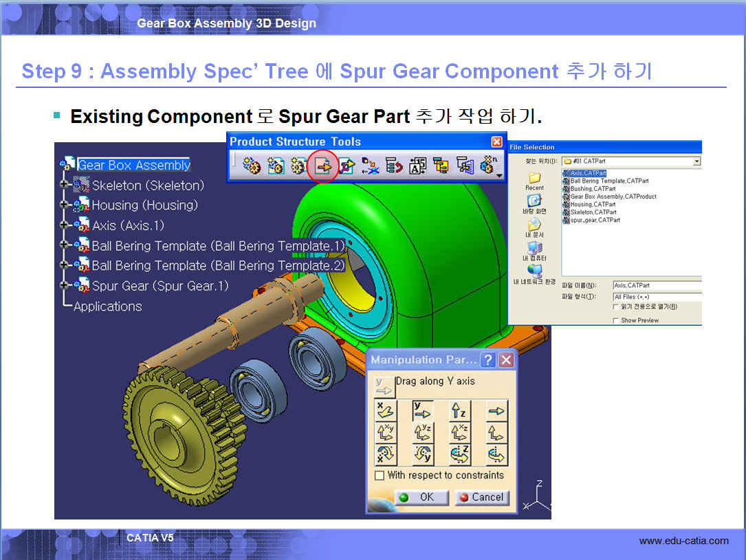Click Cancel in Manipulation dialog
746x560 pixels.
tap(481, 497)
